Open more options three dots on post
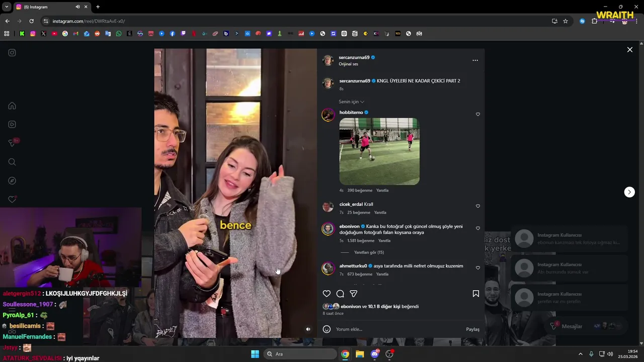644x362 pixels. pyautogui.click(x=475, y=60)
